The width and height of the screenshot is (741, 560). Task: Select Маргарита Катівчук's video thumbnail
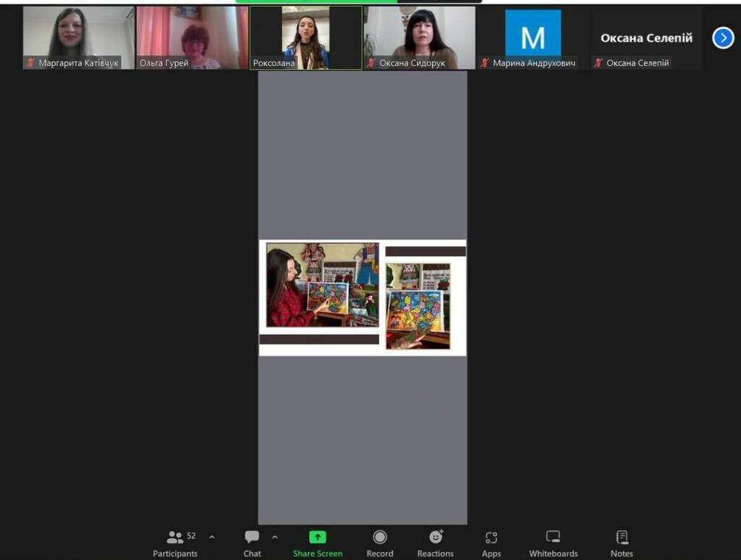pos(78,38)
